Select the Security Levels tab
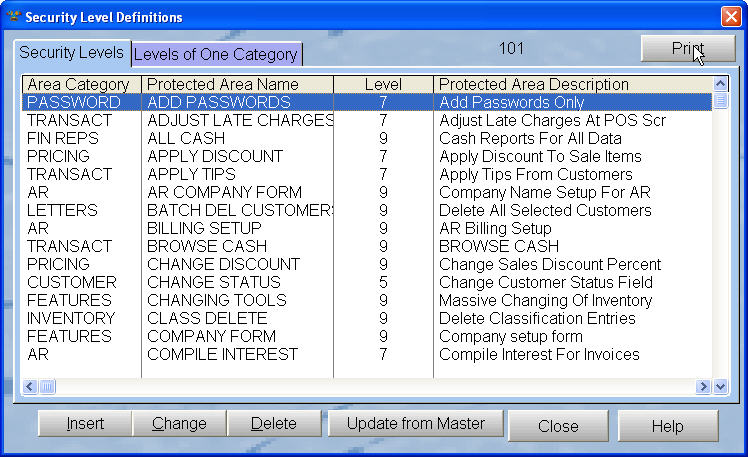This screenshot has width=748, height=457. [71, 52]
